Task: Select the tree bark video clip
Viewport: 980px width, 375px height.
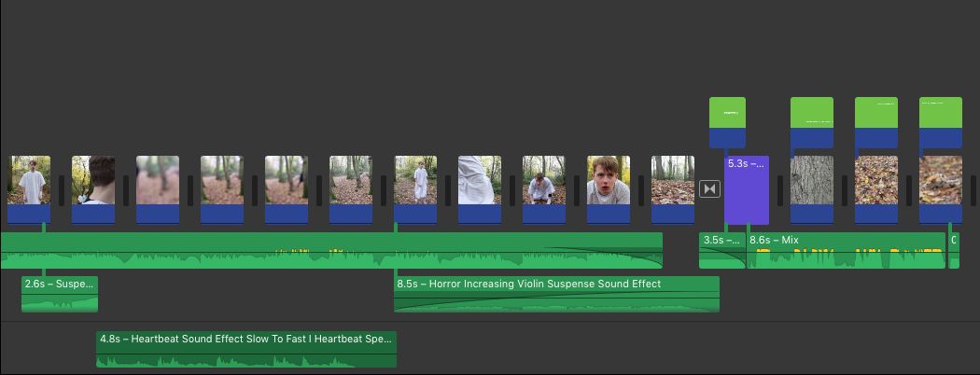Action: [812, 189]
